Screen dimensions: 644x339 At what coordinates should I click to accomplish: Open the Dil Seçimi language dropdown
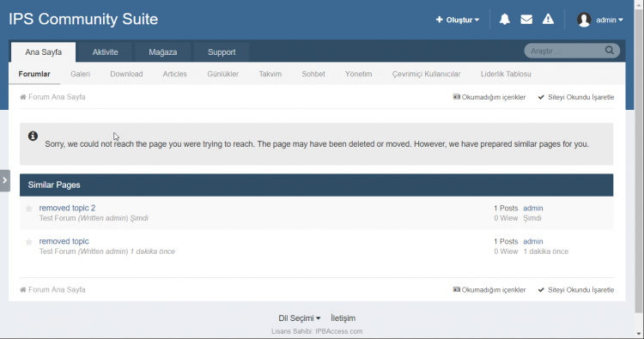pos(300,318)
